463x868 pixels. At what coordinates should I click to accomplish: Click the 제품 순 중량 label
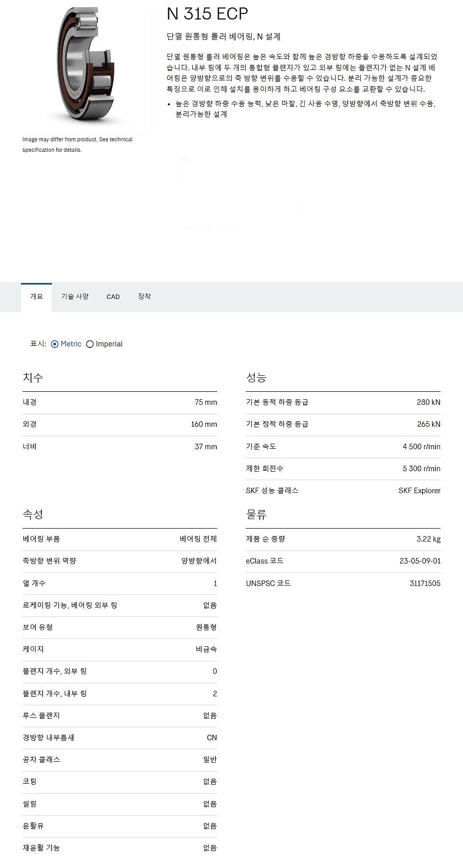pos(265,539)
